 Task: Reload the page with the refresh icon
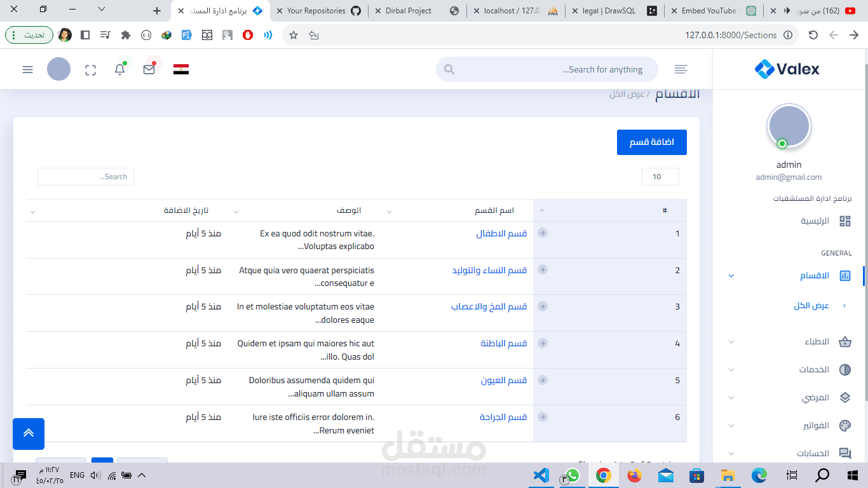coord(813,35)
